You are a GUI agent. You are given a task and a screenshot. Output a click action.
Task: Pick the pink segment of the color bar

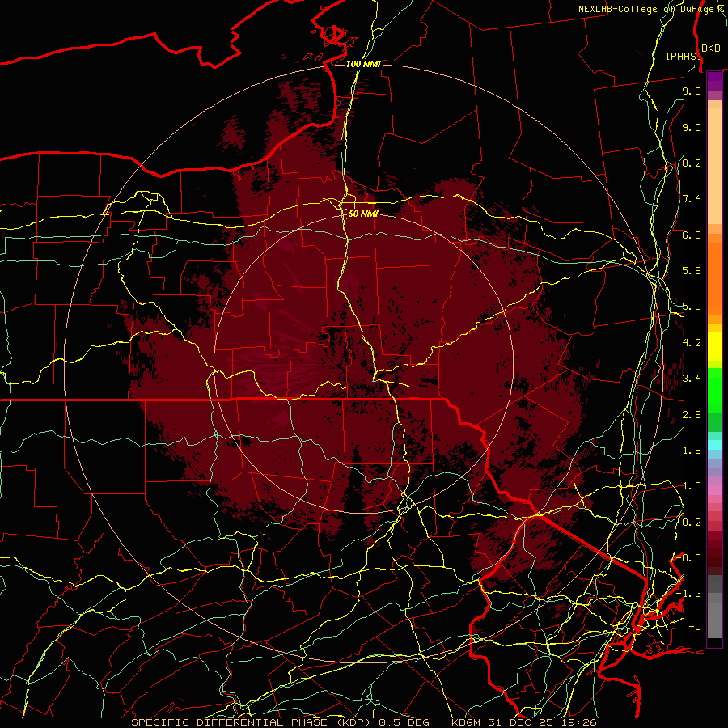click(x=714, y=490)
